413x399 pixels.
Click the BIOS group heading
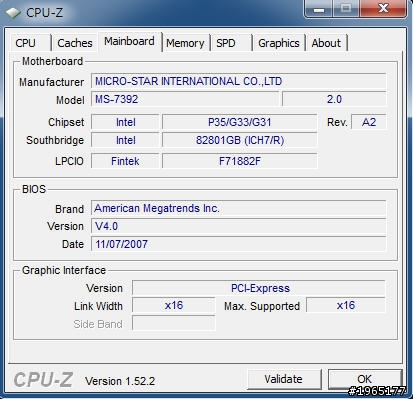click(34, 189)
